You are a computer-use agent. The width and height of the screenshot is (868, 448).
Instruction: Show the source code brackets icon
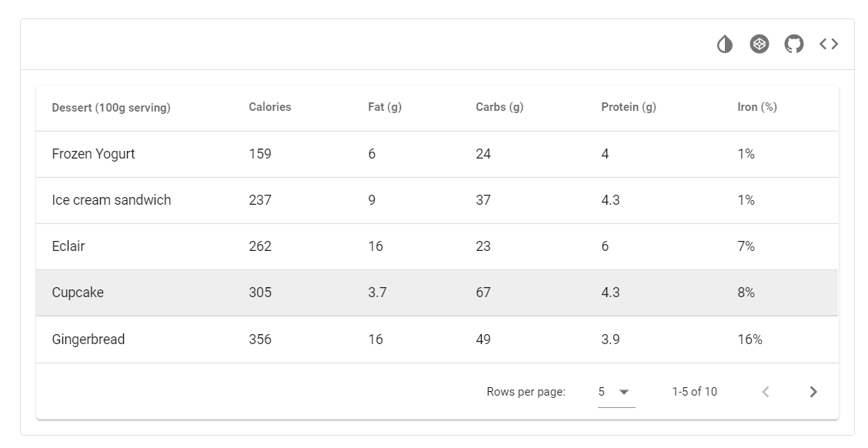click(x=829, y=45)
